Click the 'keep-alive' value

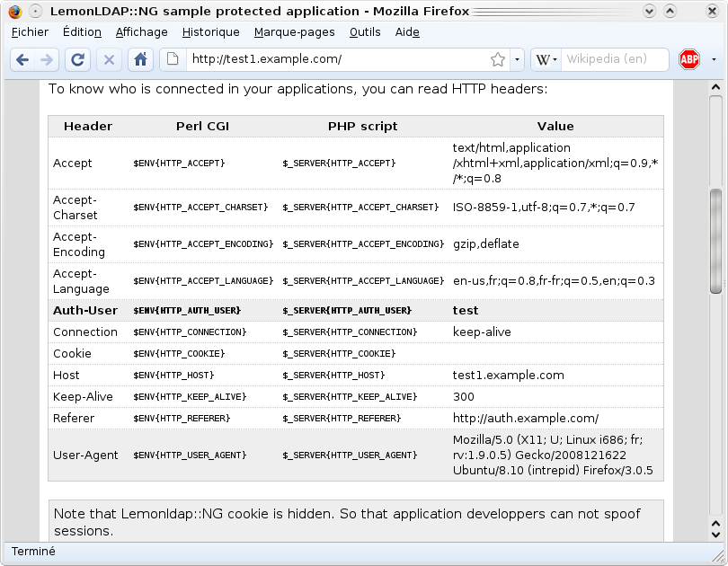click(482, 332)
